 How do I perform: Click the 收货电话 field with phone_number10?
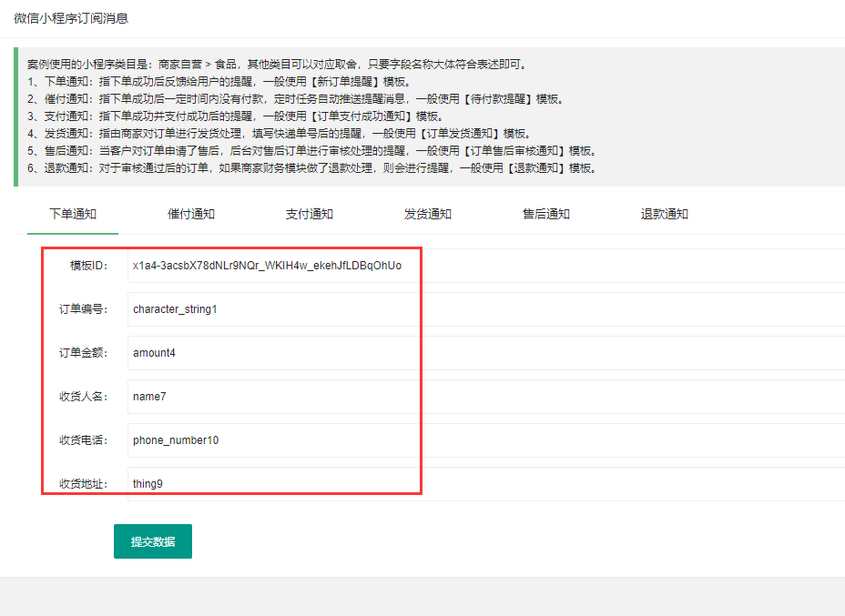483,440
